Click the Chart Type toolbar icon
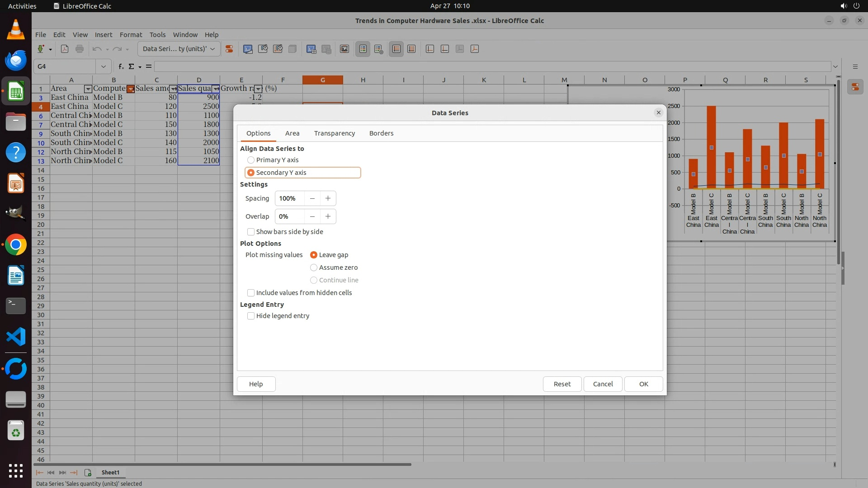This screenshot has width=868, height=488. [x=248, y=49]
